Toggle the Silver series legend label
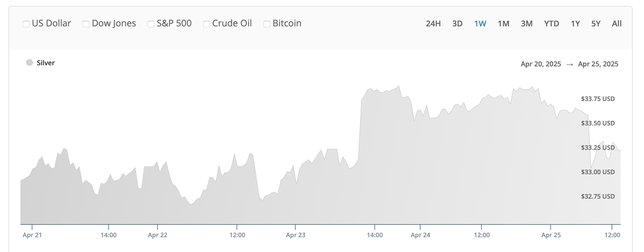This screenshot has width=644, height=252. pyautogui.click(x=46, y=63)
